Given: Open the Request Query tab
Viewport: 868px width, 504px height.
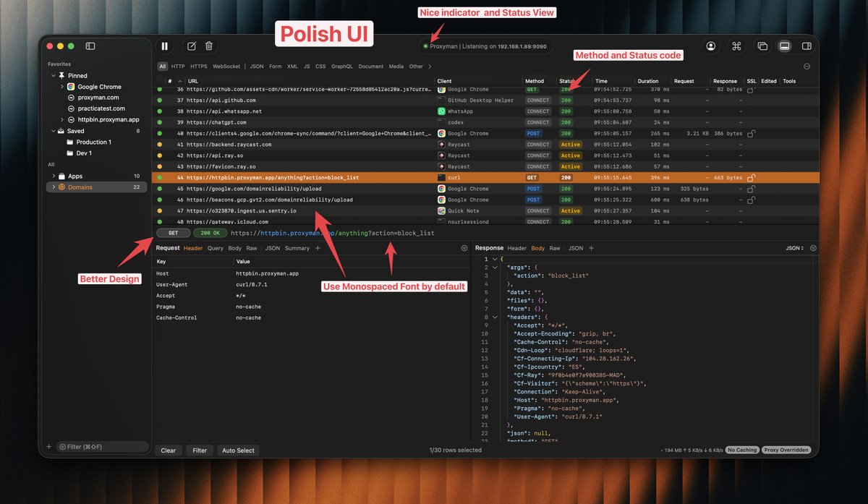Looking at the screenshot, I should coord(216,248).
